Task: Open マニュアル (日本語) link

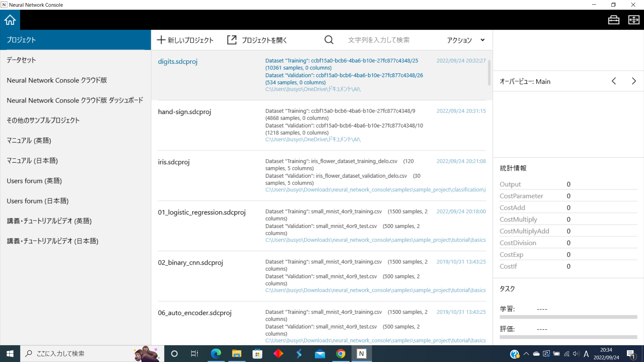Action: (x=32, y=161)
